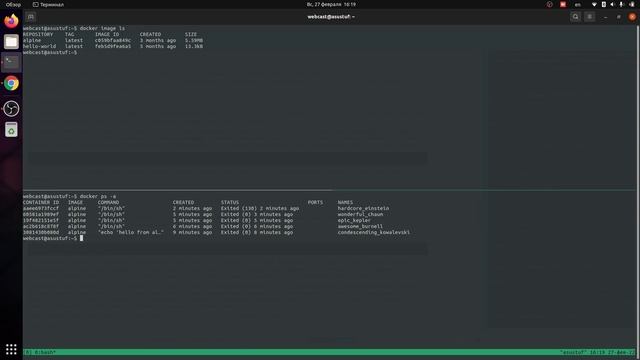Viewport: 640px width, 360px height.
Task: Click the red tray indicator icon
Action: click(x=563, y=4)
